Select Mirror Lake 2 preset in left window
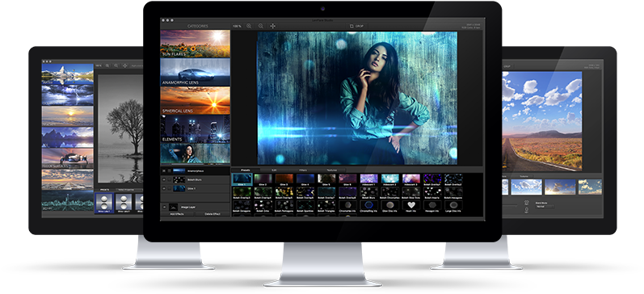This screenshot has height=294, width=644. 124,203
